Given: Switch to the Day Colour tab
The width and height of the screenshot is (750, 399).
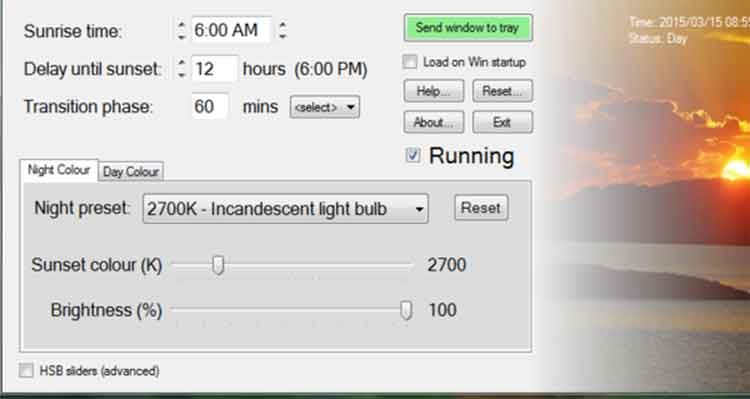Looking at the screenshot, I should pos(131,172).
